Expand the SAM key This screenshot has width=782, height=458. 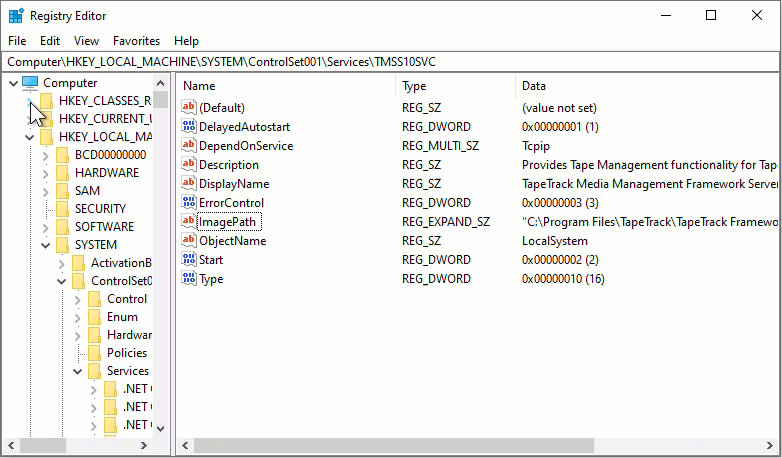pyautogui.click(x=45, y=191)
